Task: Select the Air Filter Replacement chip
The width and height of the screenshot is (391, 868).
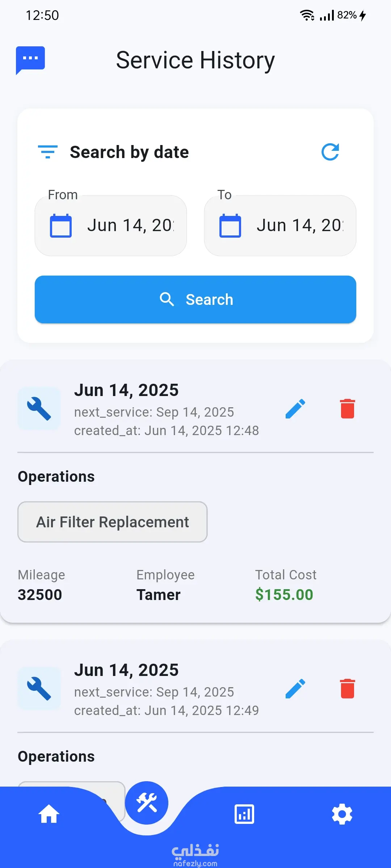Action: click(x=112, y=522)
